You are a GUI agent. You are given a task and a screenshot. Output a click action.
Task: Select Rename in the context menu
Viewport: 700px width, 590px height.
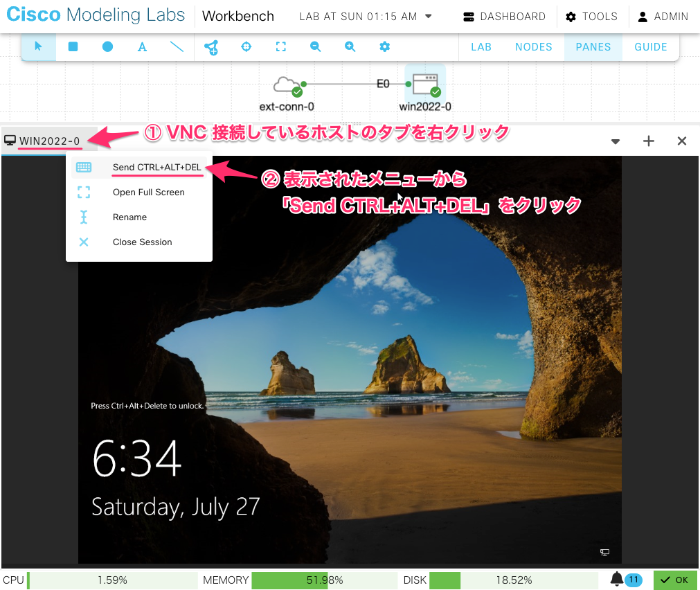pyautogui.click(x=139, y=217)
